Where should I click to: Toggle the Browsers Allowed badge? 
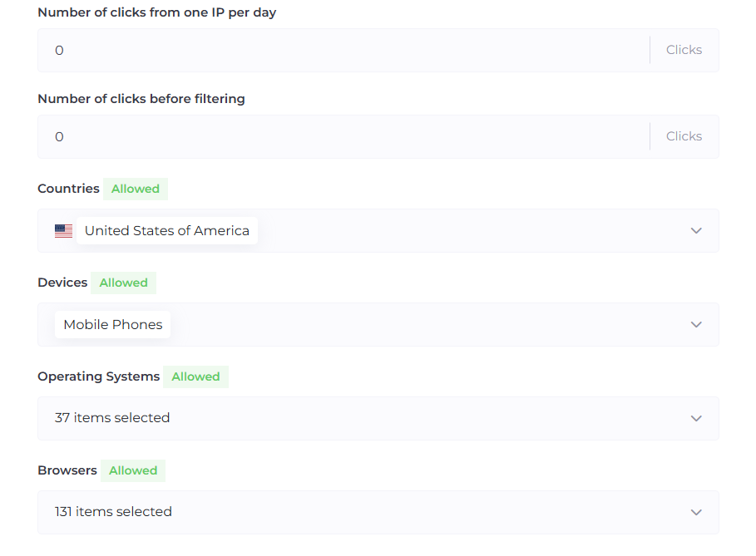click(133, 470)
